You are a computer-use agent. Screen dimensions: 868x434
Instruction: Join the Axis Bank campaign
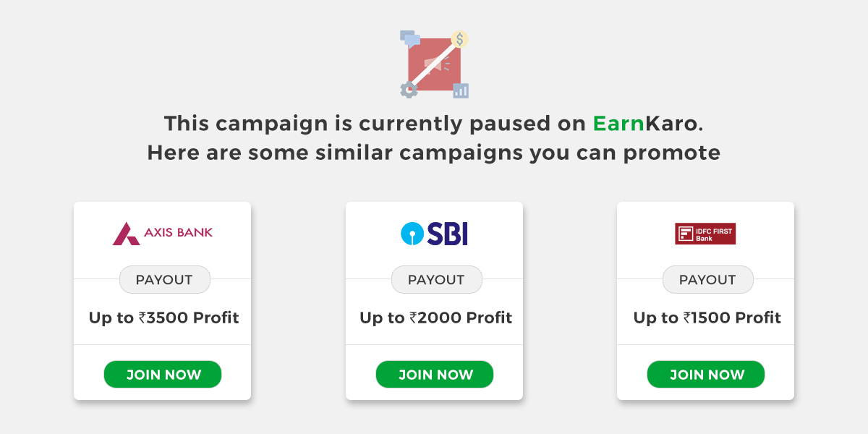click(x=162, y=374)
